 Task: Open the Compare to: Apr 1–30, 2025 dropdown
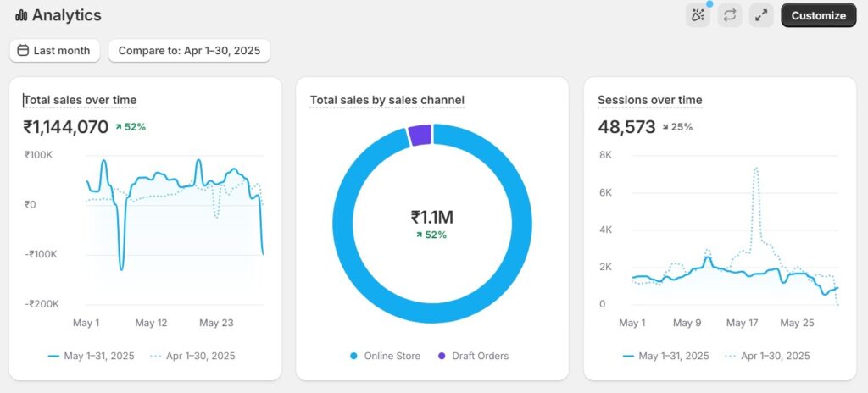(189, 51)
